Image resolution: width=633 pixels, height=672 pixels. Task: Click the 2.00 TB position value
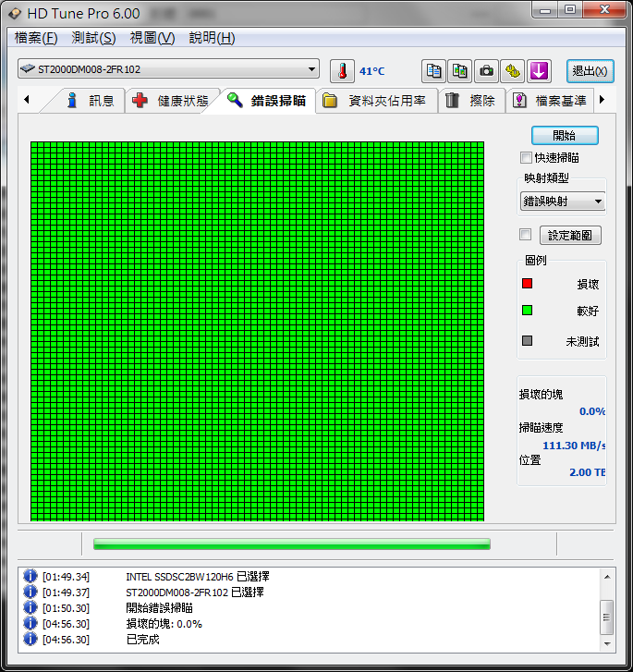[x=587, y=472]
